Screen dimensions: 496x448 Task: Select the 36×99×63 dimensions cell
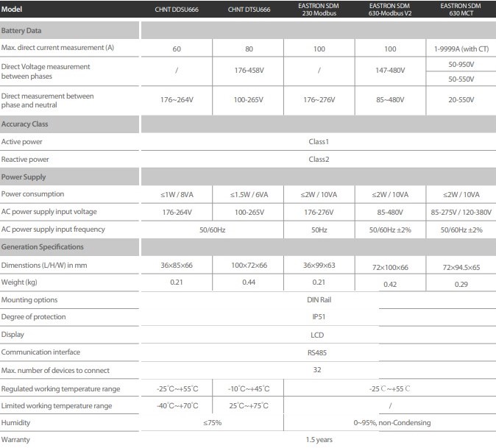pos(319,266)
